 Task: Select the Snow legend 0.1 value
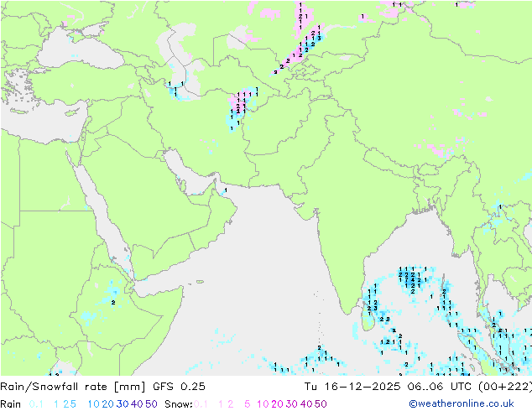tap(201, 404)
